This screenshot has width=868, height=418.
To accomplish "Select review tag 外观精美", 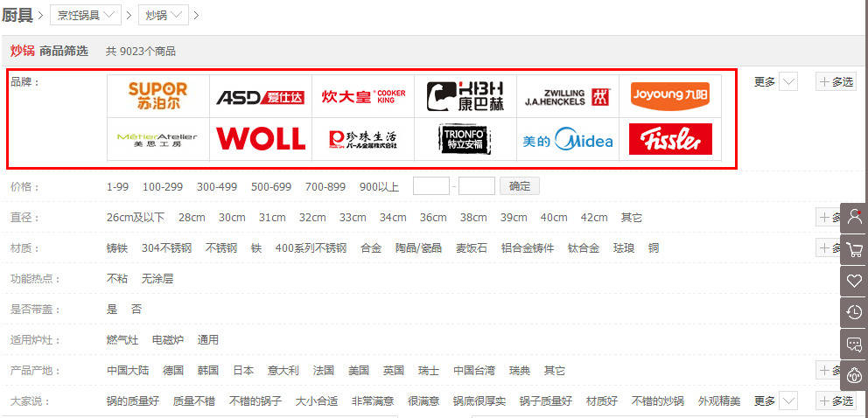I will 719,401.
